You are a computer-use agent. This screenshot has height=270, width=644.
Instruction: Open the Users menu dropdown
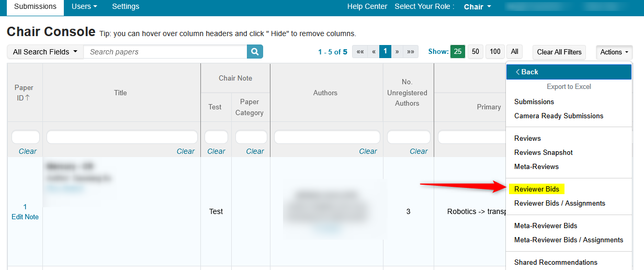coord(84,7)
